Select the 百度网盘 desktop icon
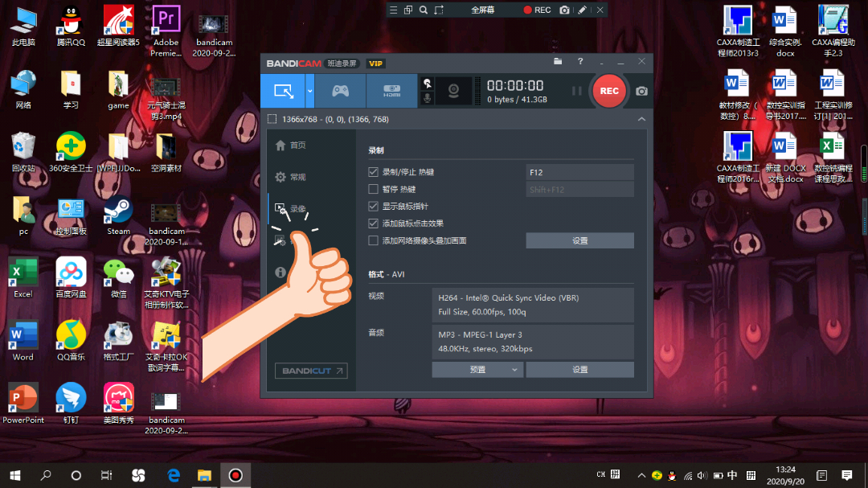 [x=71, y=279]
